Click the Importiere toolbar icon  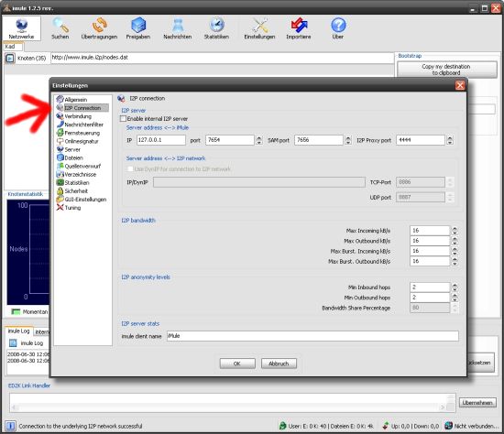point(299,28)
